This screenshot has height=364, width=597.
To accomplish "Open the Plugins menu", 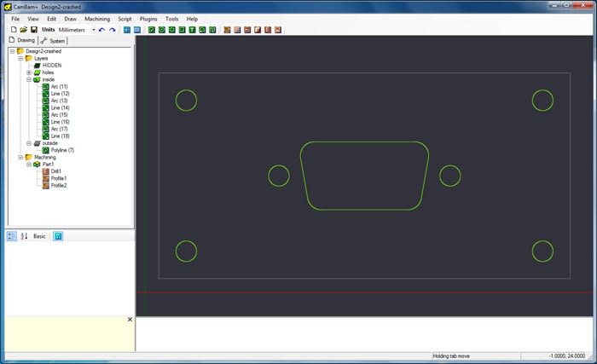I will click(x=148, y=19).
